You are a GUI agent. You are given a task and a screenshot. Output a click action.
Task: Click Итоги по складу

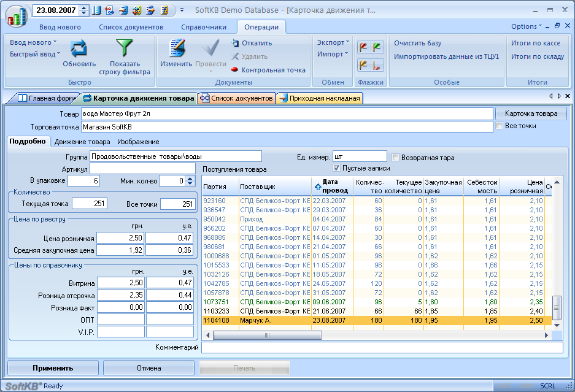538,56
